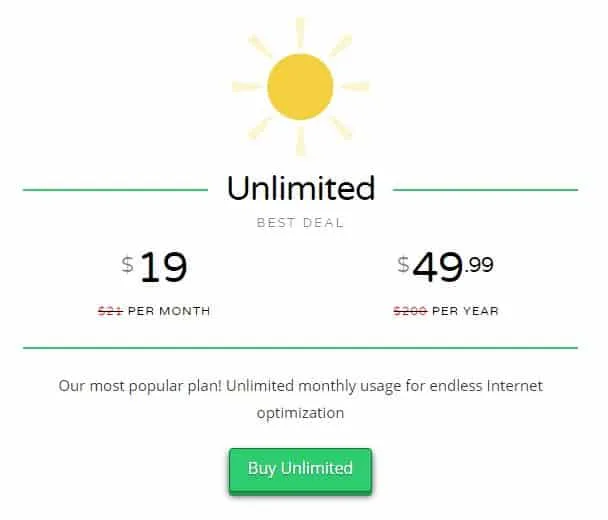608x520 pixels.
Task: Click the green line below the prices
Action: [301, 348]
